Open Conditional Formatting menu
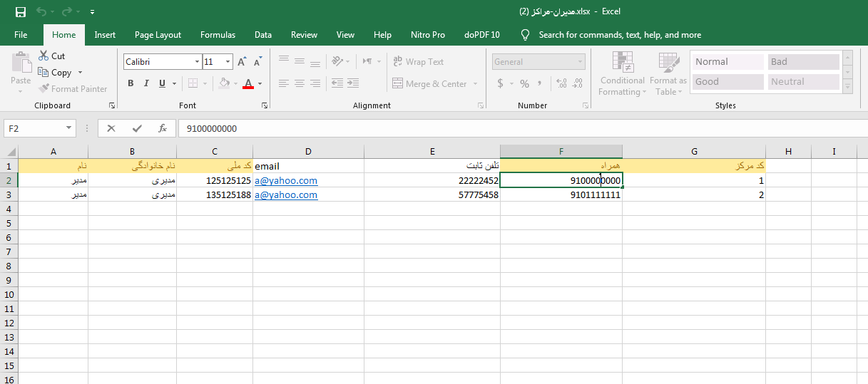868x384 pixels. [622, 74]
